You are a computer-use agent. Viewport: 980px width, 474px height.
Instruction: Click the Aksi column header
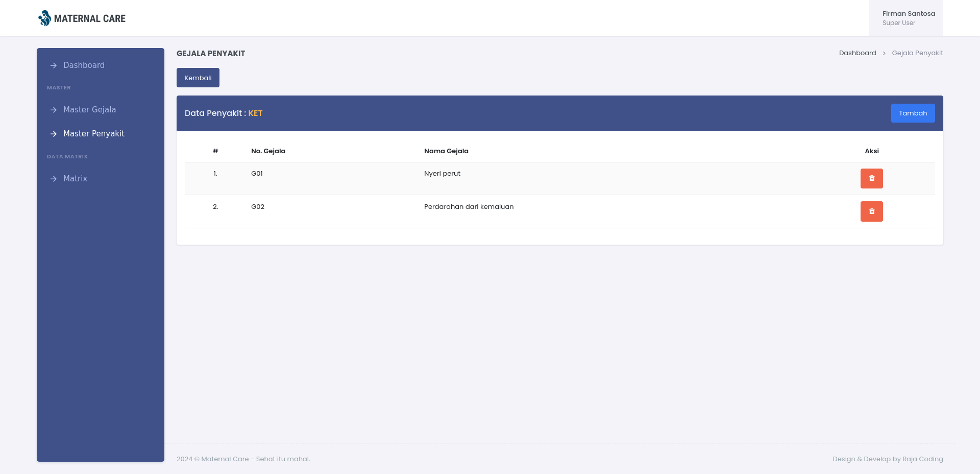(x=872, y=151)
